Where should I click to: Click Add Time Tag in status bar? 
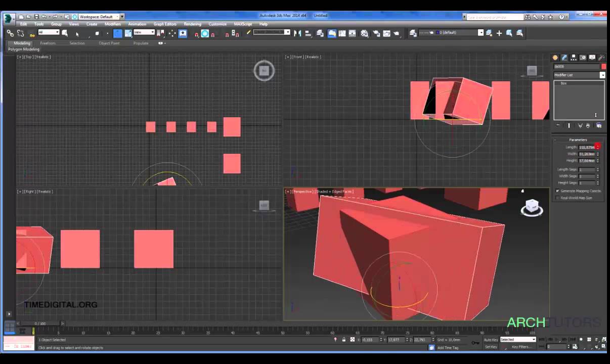click(x=448, y=348)
